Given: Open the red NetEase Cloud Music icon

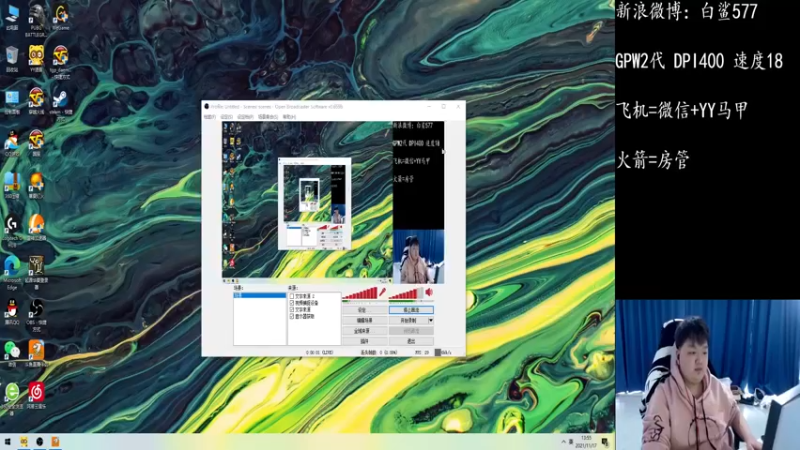Looking at the screenshot, I should click(36, 395).
